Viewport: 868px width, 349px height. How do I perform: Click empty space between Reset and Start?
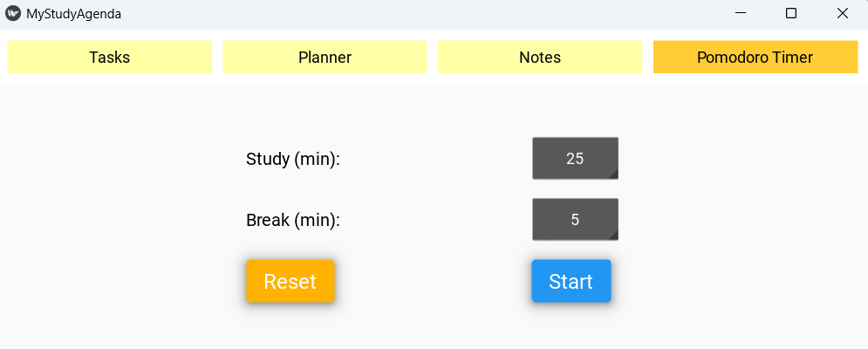[x=432, y=282]
